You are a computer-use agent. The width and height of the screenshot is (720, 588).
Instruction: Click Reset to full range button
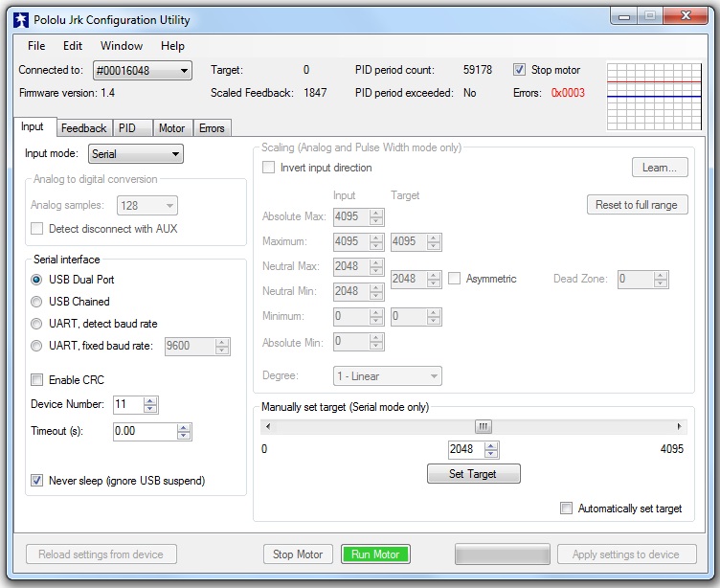[x=637, y=205]
